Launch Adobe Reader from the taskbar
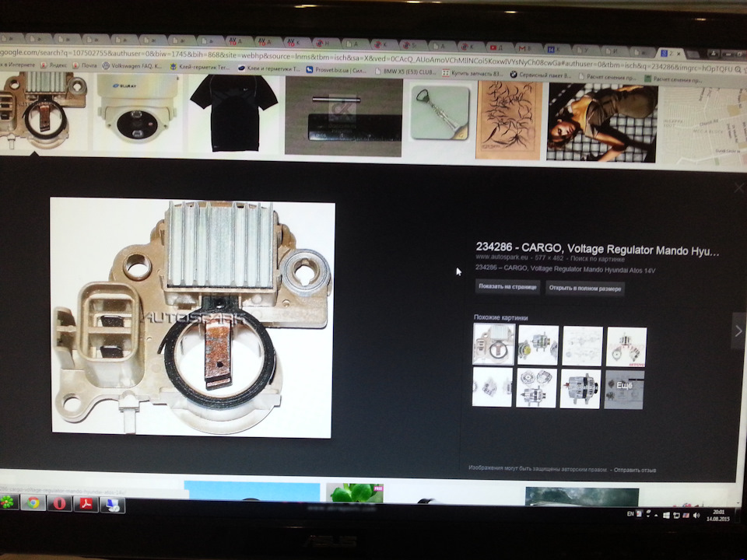This screenshot has height=560, width=747. pyautogui.click(x=86, y=504)
